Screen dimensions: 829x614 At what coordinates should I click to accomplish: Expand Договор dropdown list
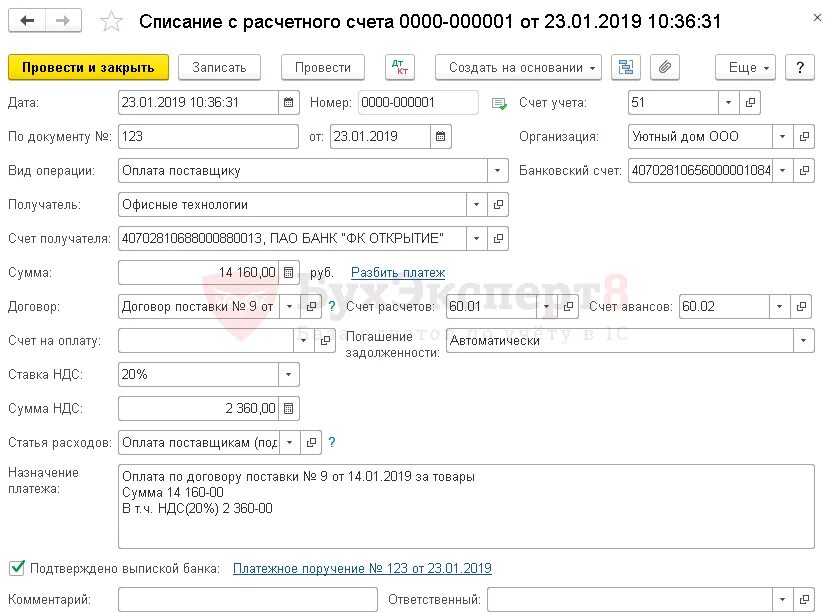pos(289,307)
